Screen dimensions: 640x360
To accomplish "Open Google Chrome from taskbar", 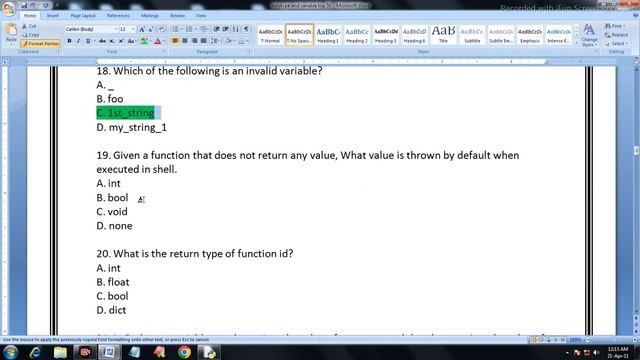I will [x=184, y=352].
